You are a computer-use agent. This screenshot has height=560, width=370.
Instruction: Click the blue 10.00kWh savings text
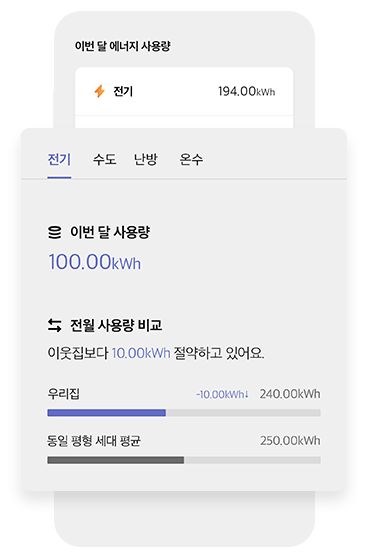(141, 353)
